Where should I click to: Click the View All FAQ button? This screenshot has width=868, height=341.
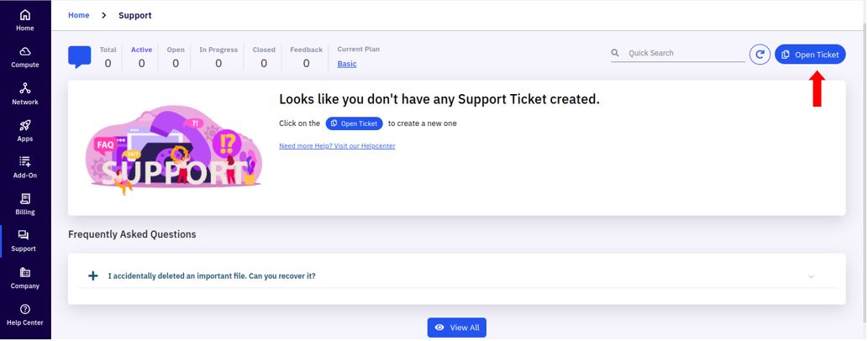tap(457, 328)
